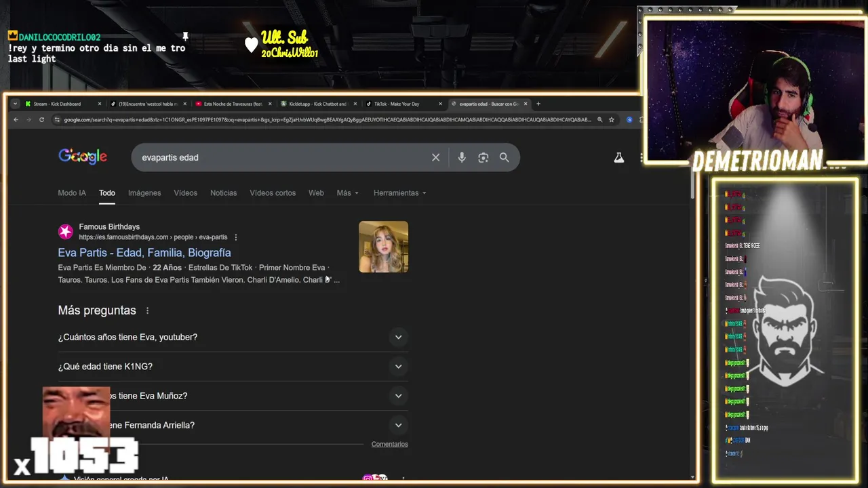
Task: Select the Todo search filter
Action: point(107,193)
